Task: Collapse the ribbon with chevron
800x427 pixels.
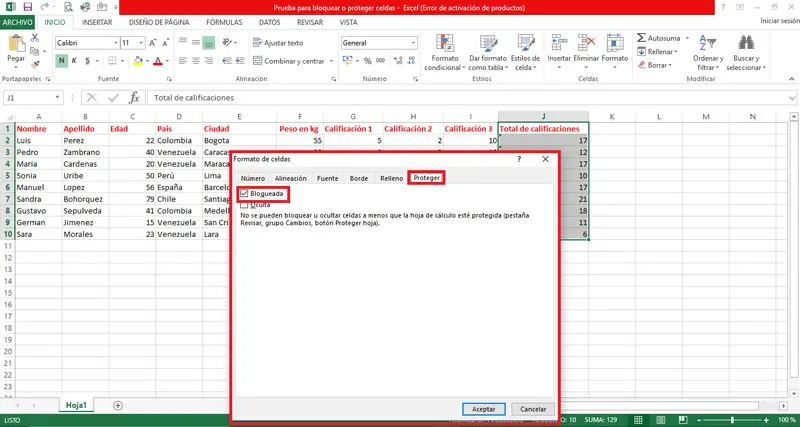Action: point(791,79)
